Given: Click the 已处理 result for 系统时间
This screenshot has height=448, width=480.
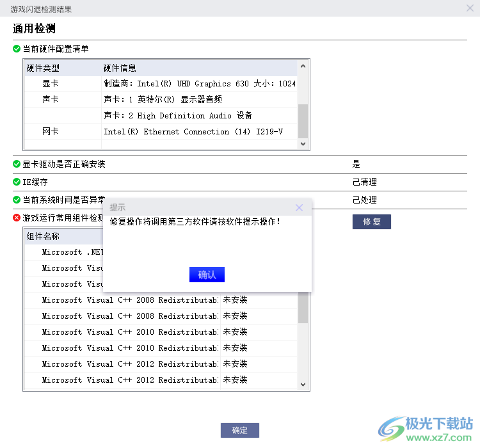Looking at the screenshot, I should click(365, 200).
